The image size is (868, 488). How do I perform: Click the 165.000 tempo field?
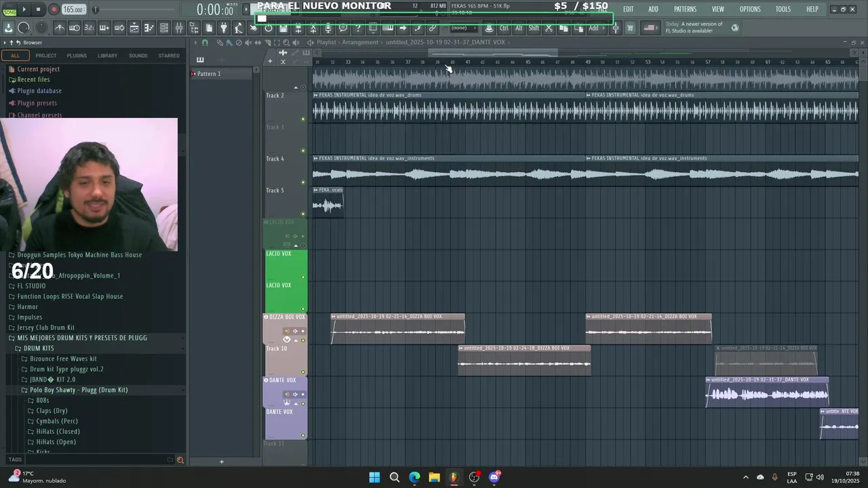tap(73, 9)
